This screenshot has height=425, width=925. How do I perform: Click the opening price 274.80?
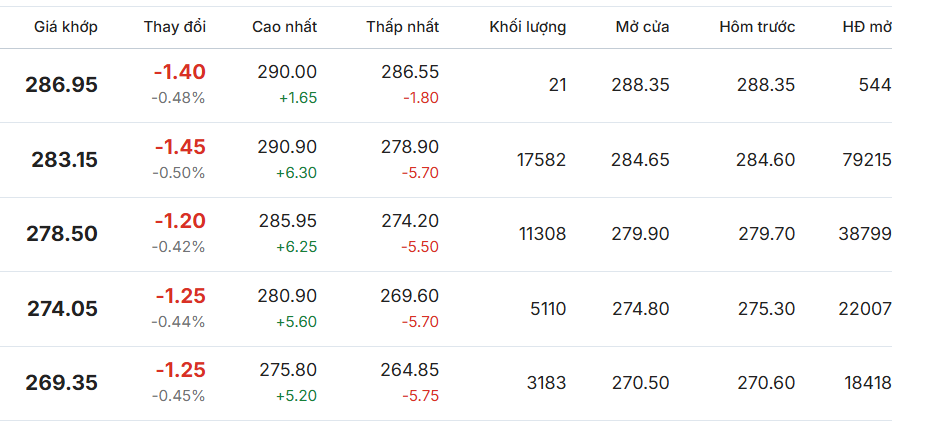[x=640, y=309]
